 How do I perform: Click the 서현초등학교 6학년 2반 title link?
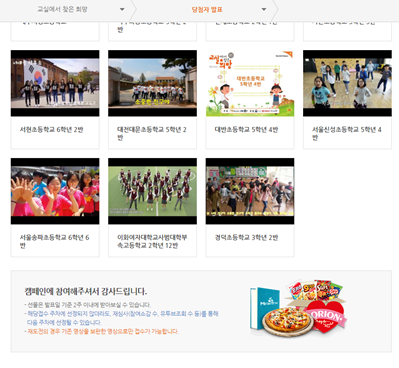click(x=51, y=130)
